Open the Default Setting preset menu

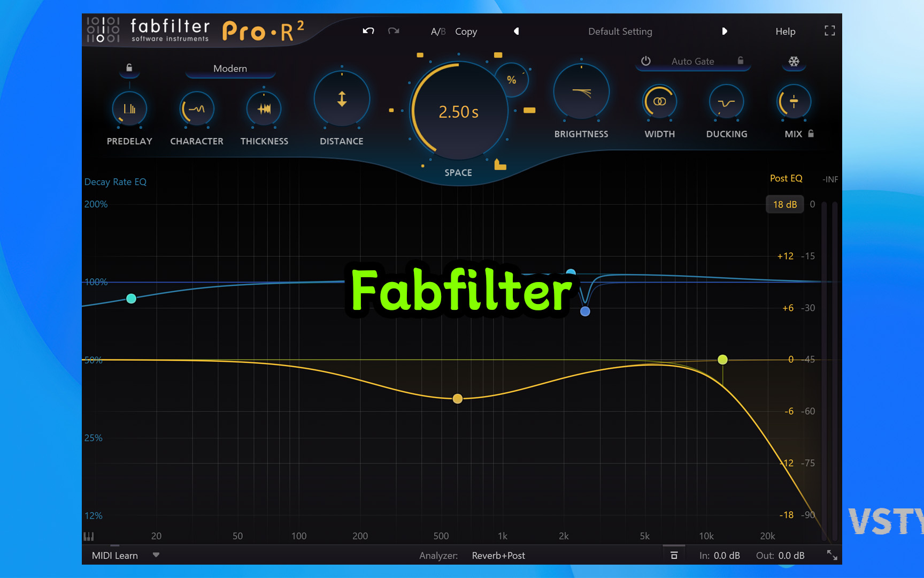[x=620, y=32]
